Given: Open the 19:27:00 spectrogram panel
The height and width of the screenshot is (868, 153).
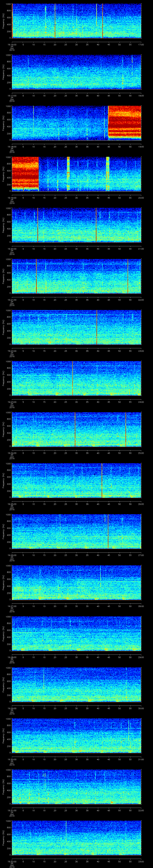Looking at the screenshot, I should pos(76,582).
